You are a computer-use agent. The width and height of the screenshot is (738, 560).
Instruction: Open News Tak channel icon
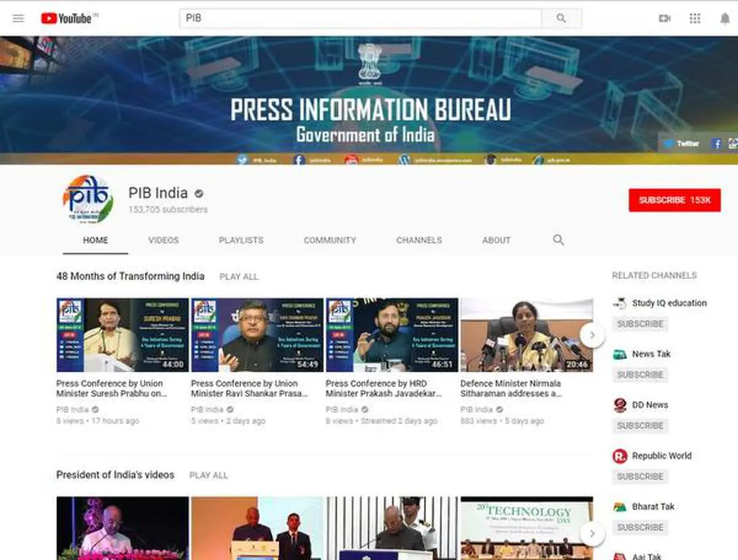[x=620, y=354]
